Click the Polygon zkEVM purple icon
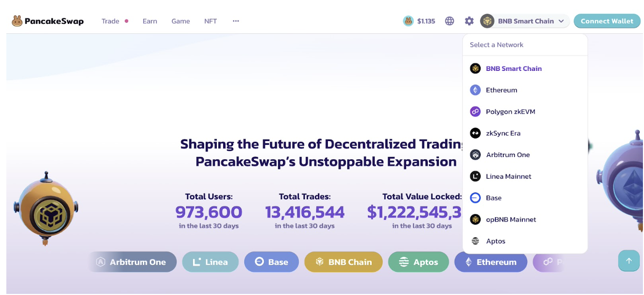The height and width of the screenshot is (295, 644). coord(475,112)
